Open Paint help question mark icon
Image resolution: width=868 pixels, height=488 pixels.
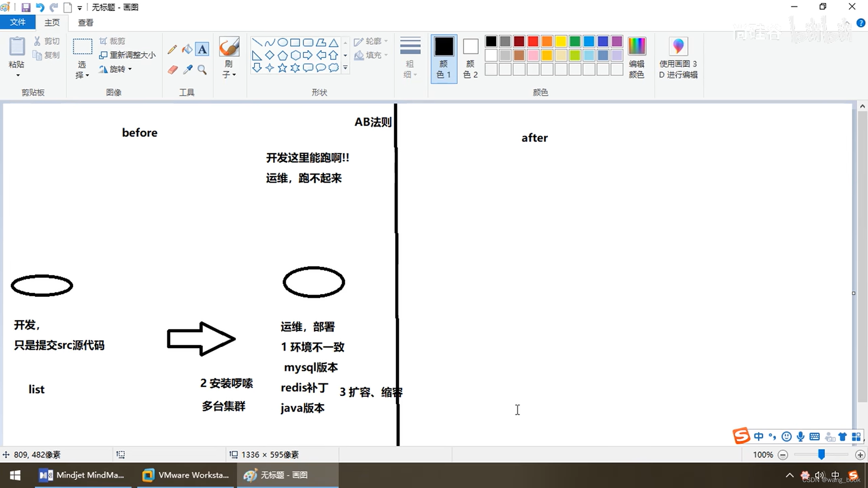(861, 23)
